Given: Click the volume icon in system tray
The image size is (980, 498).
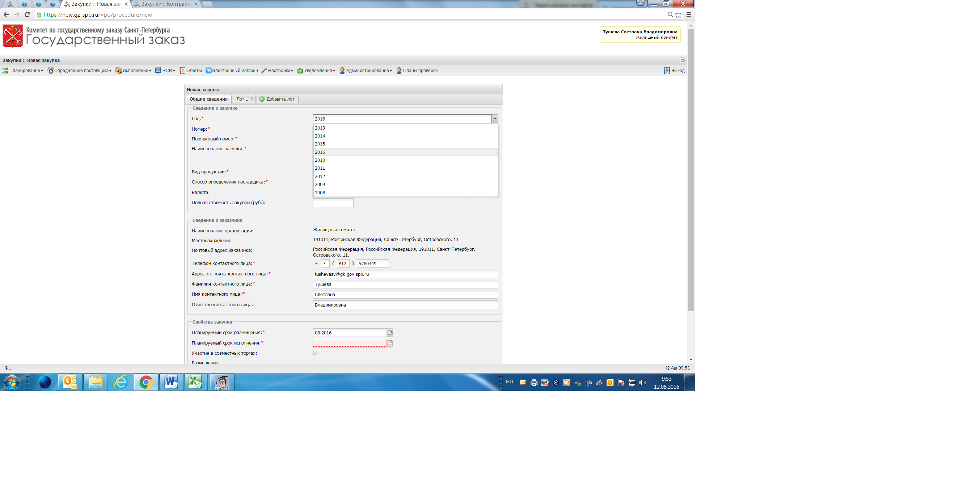Looking at the screenshot, I should click(643, 383).
